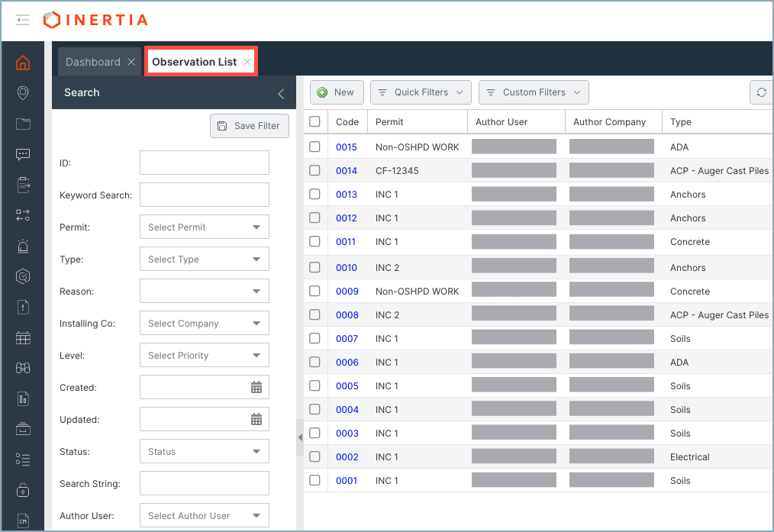Open the padlock icon in sidebar

(x=23, y=490)
